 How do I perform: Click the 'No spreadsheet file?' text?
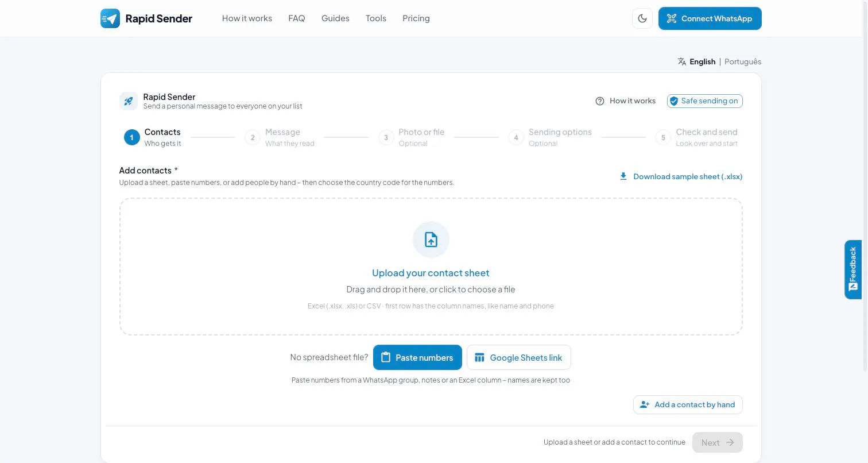click(329, 357)
